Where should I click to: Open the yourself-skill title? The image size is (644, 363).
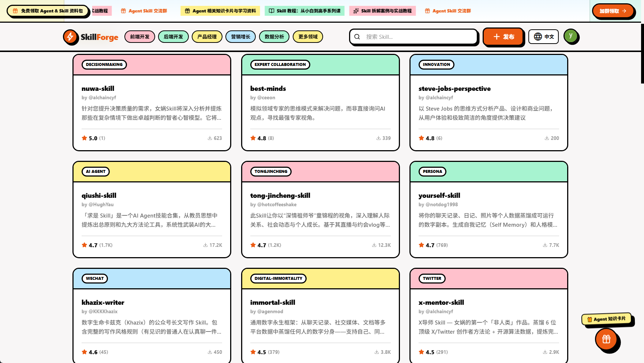439,196
